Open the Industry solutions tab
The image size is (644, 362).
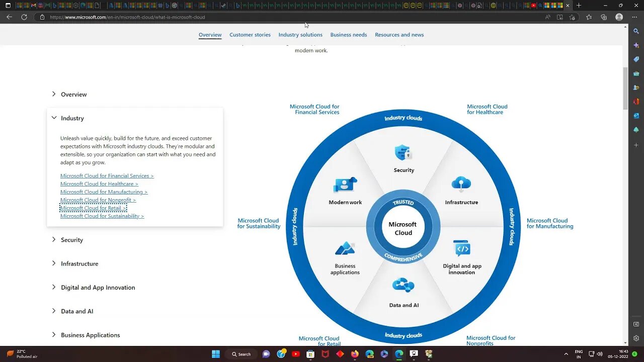pos(300,35)
